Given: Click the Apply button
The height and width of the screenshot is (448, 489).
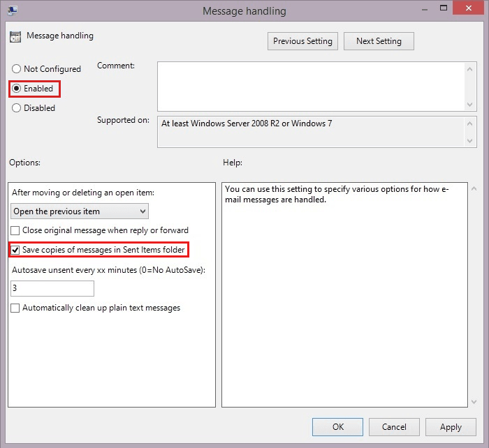Looking at the screenshot, I should [451, 427].
